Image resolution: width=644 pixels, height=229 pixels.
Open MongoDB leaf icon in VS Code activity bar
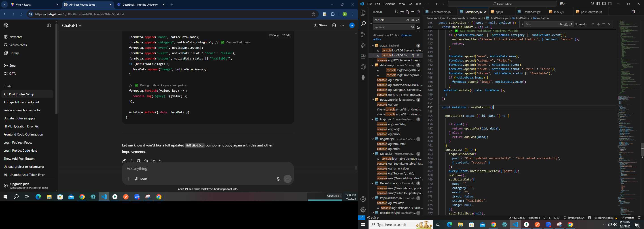[363, 78]
